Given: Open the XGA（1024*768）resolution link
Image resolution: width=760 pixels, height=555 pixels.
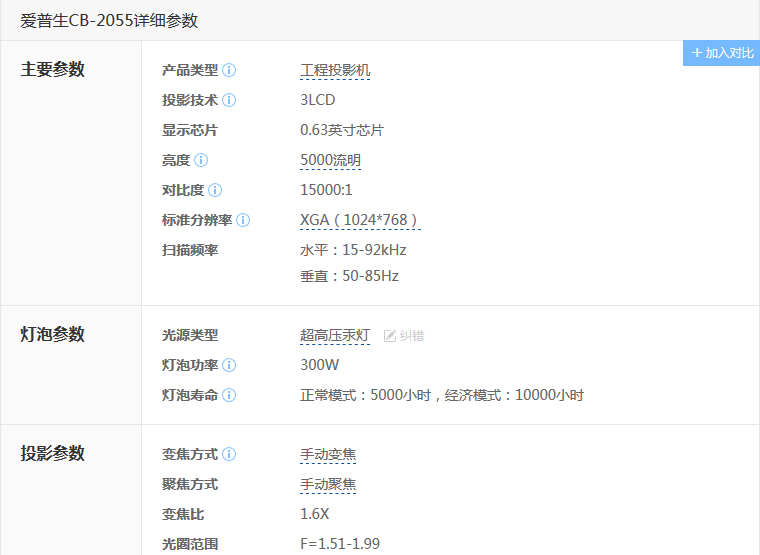Looking at the screenshot, I should coord(360,221).
